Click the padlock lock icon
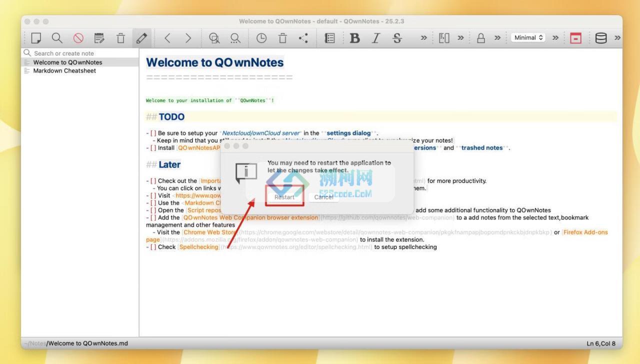The height and width of the screenshot is (364, 640). pos(481,38)
